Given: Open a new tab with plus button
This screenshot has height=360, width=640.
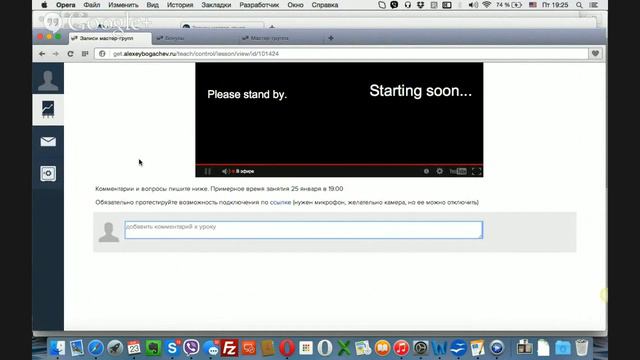Looking at the screenshot, I should (x=331, y=38).
